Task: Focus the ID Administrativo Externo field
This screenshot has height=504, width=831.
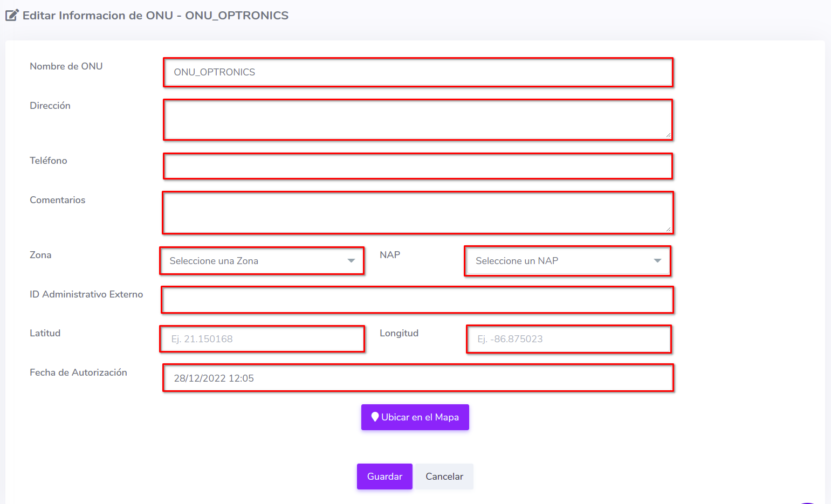Action: click(417, 300)
